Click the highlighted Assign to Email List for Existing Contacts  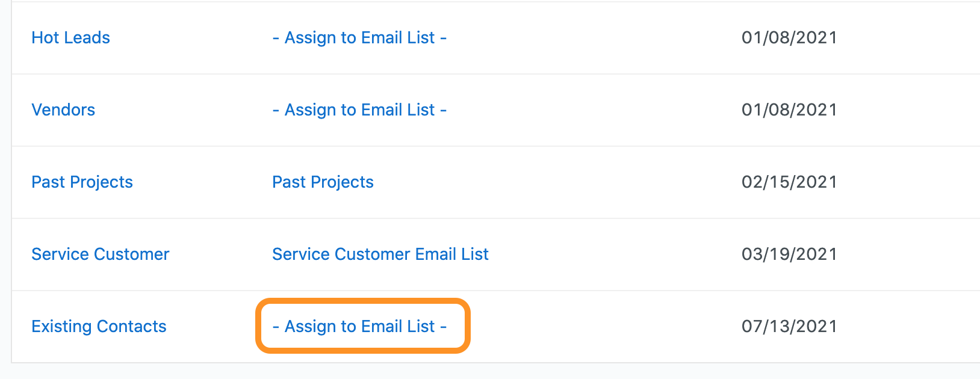[x=359, y=326]
